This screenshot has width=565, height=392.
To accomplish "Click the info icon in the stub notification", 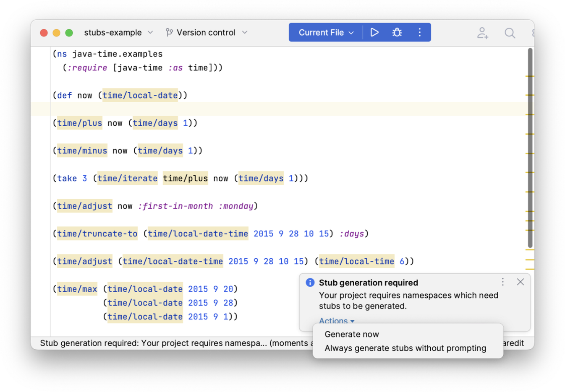I will coord(310,283).
